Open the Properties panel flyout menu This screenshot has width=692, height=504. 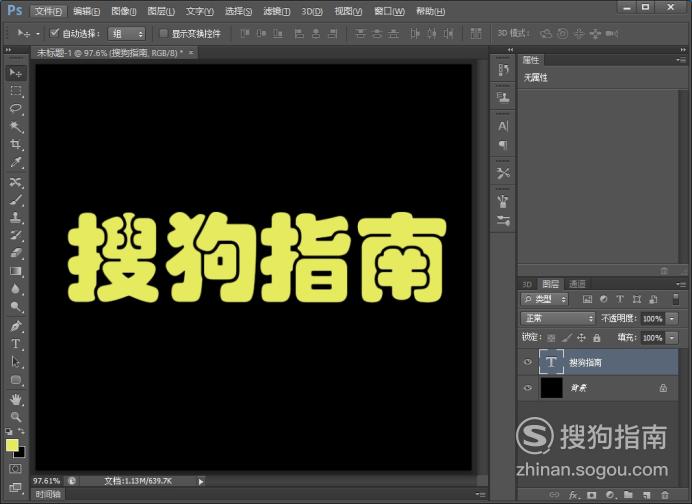tap(681, 60)
